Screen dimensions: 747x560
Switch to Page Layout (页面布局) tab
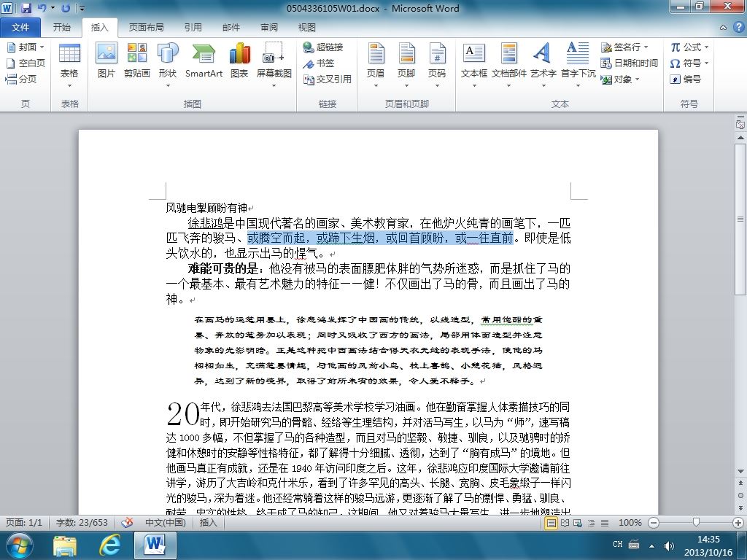[146, 28]
